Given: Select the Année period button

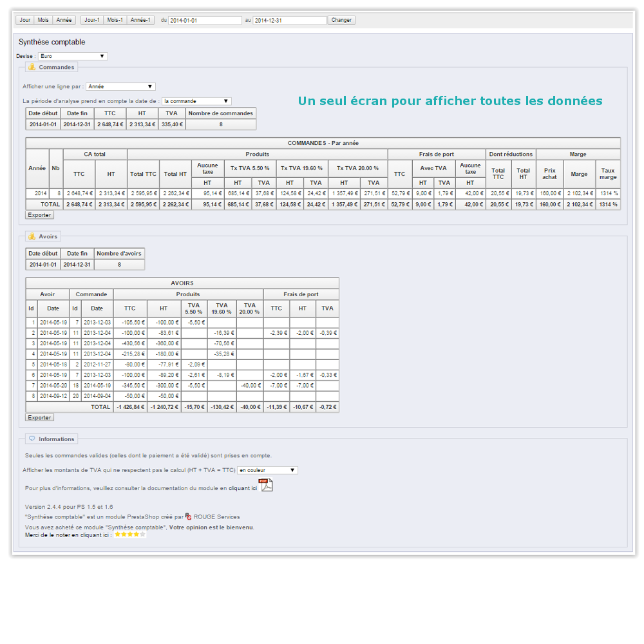Looking at the screenshot, I should (x=64, y=20).
